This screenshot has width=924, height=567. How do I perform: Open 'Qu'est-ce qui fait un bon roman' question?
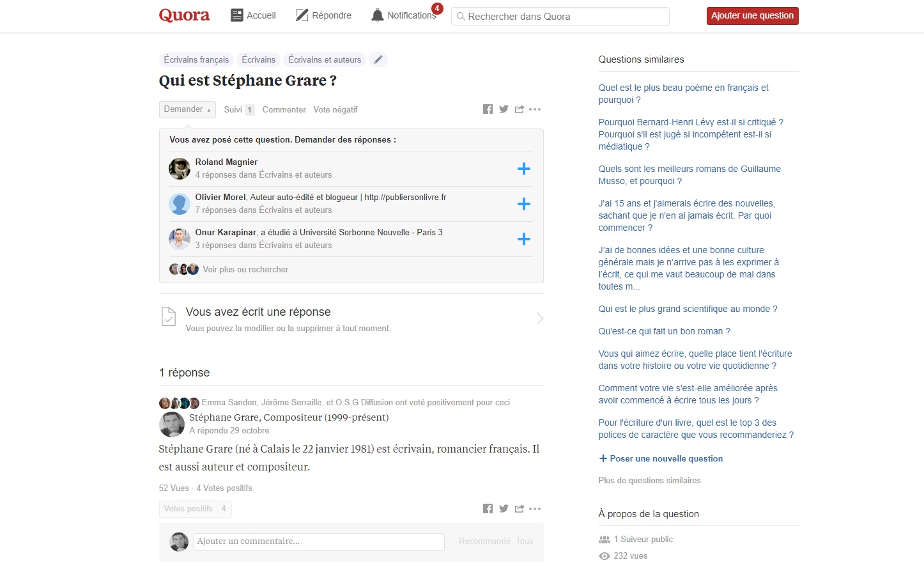(664, 331)
